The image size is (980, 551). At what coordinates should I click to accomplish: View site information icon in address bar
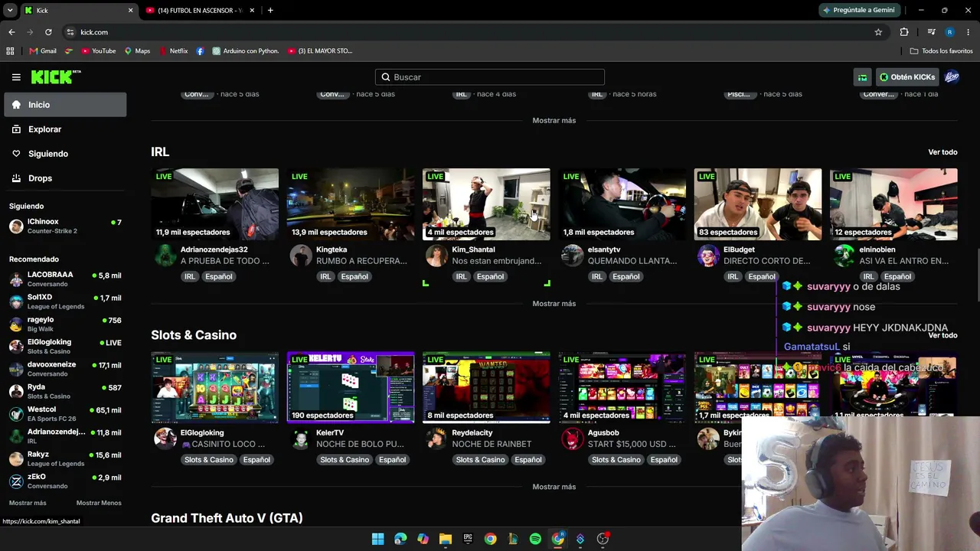click(x=70, y=32)
